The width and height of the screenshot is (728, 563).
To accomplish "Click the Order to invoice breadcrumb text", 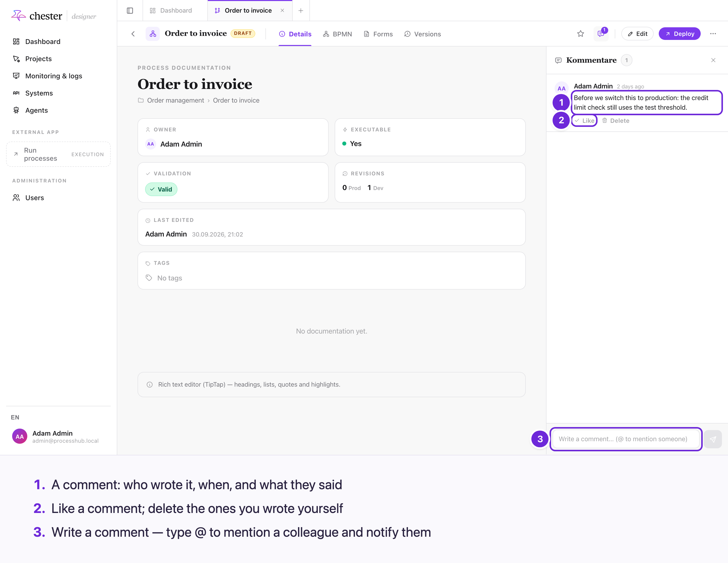I will tap(236, 100).
